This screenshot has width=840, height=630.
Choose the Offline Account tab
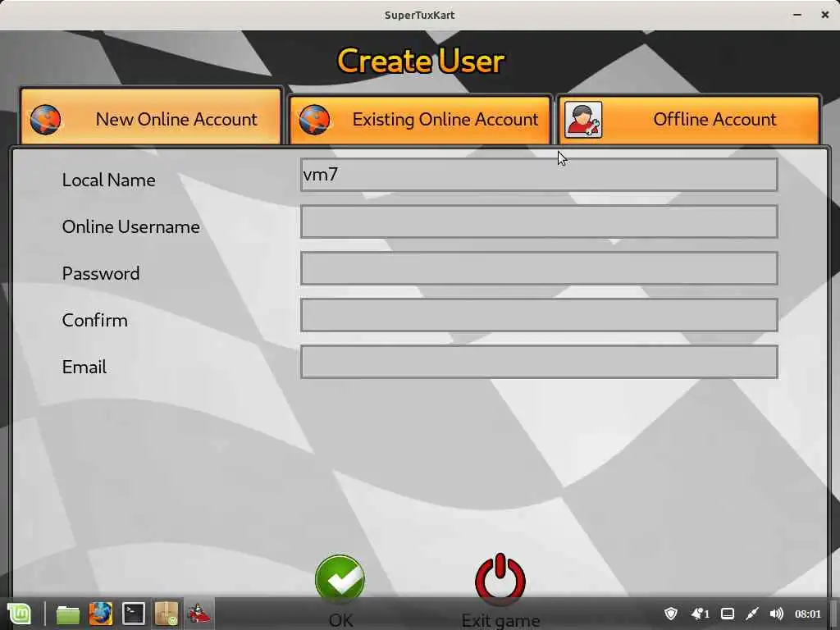689,120
